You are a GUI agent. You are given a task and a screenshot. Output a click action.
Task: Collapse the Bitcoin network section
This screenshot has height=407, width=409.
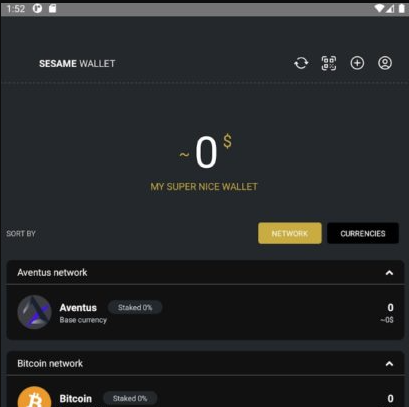point(389,364)
